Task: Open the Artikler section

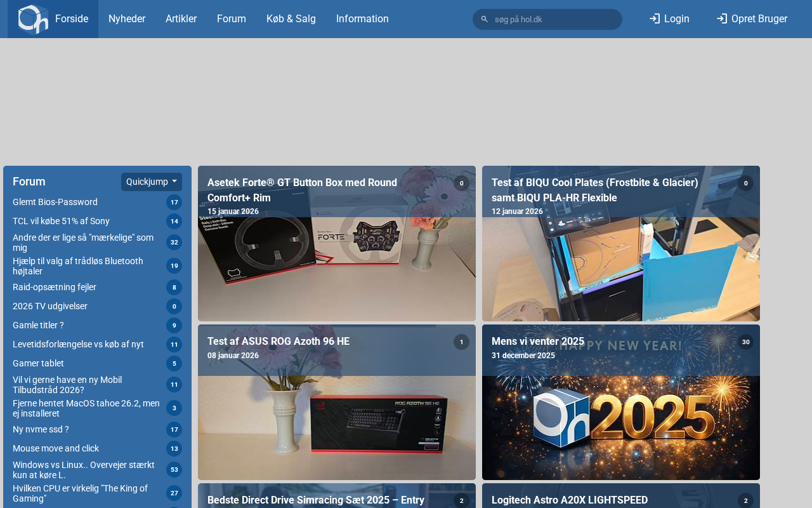Action: [x=181, y=19]
